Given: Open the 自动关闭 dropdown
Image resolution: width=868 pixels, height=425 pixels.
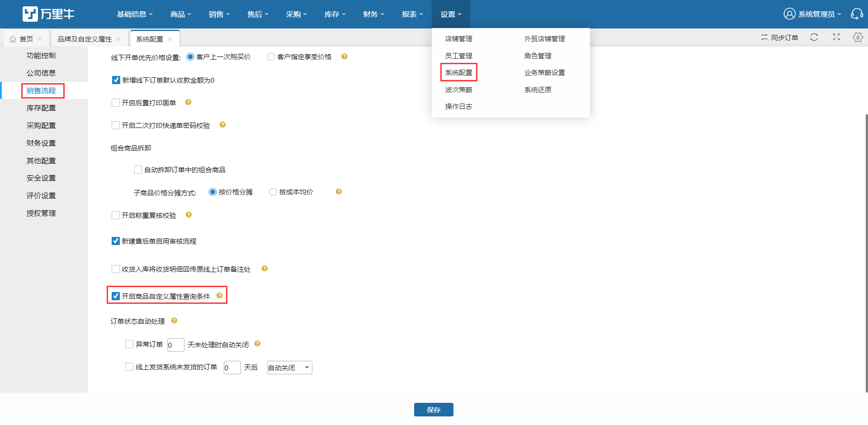Looking at the screenshot, I should point(290,368).
